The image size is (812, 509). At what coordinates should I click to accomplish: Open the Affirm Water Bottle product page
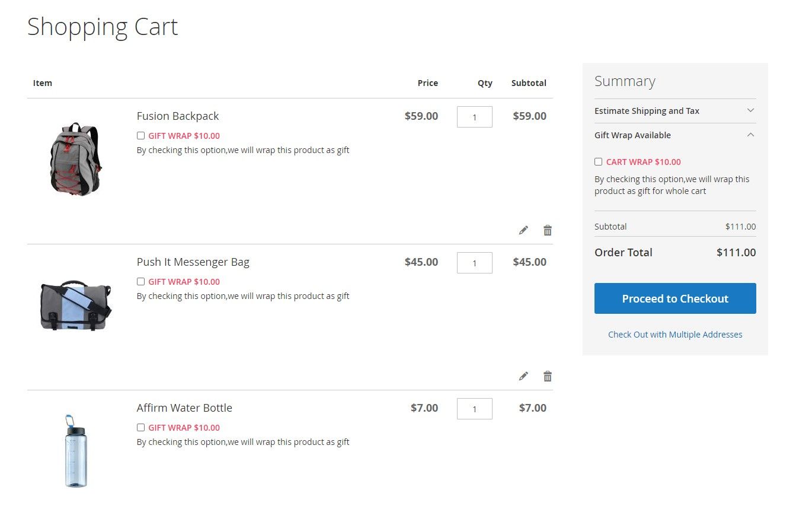(x=184, y=408)
